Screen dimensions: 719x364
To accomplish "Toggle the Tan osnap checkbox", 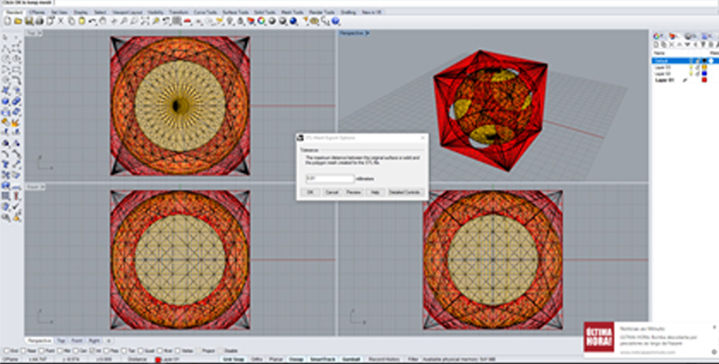I will click(124, 351).
